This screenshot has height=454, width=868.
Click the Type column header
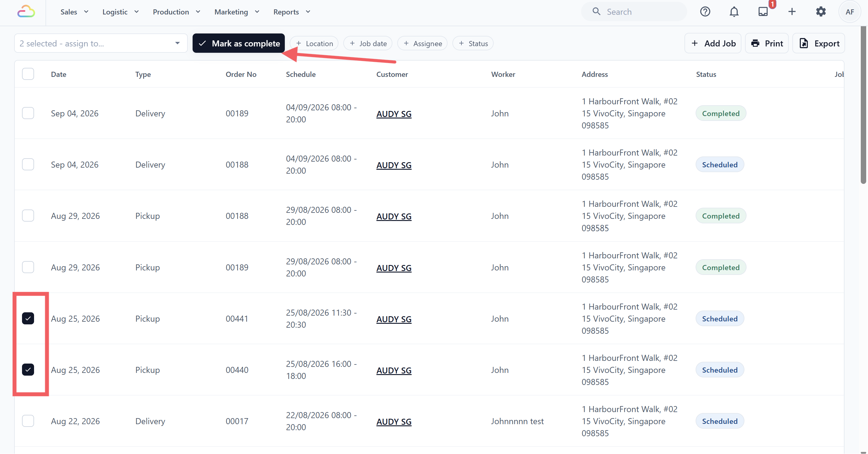[143, 74]
